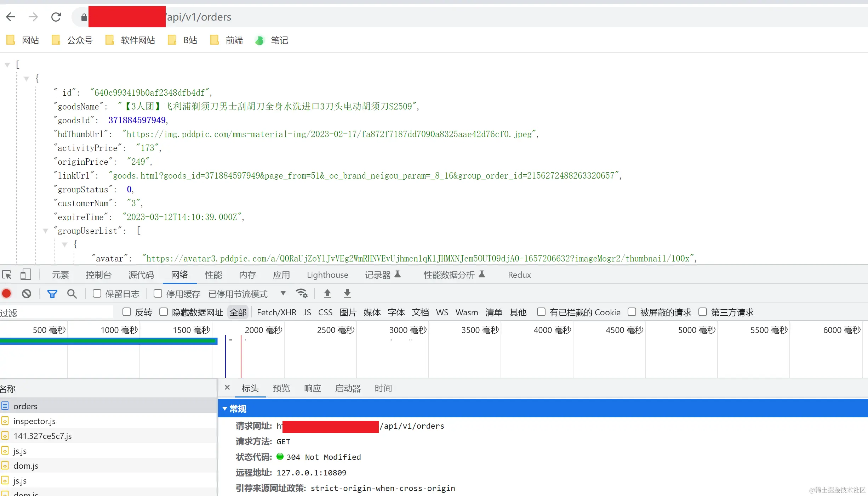Switch to the 控制台 DevTools tab

click(x=98, y=275)
